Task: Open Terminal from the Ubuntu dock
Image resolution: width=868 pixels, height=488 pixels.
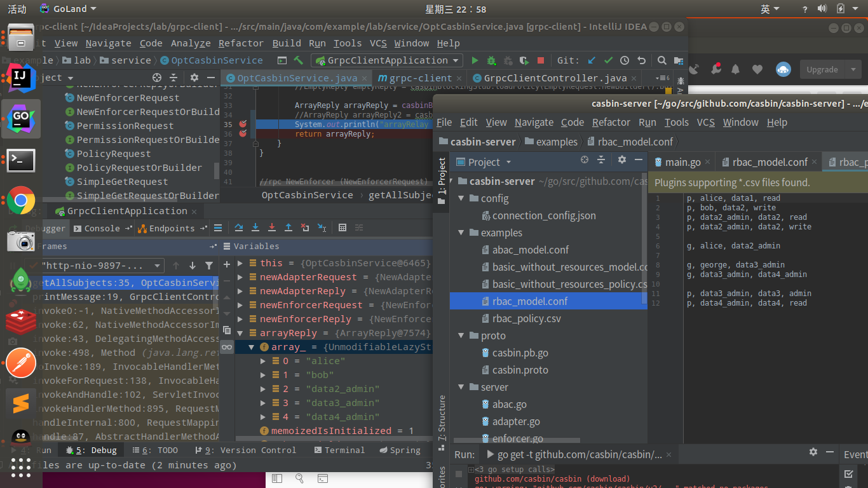Action: pos(21,160)
